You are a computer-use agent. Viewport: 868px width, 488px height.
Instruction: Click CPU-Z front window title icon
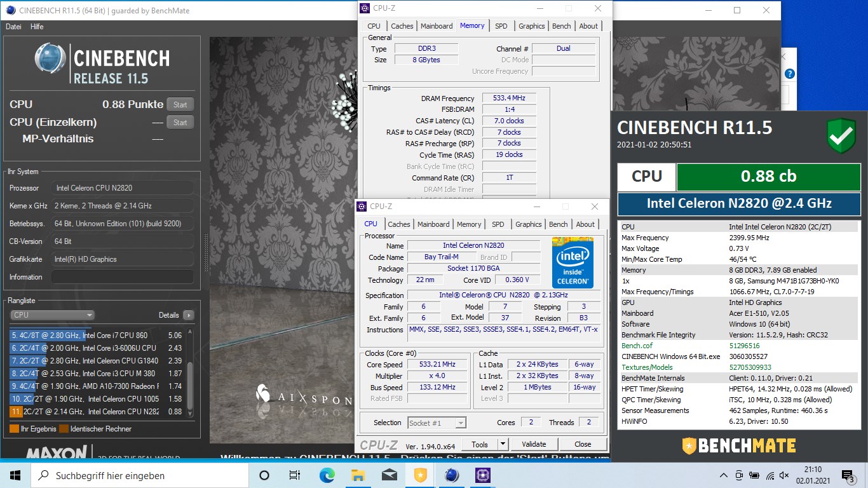click(362, 207)
